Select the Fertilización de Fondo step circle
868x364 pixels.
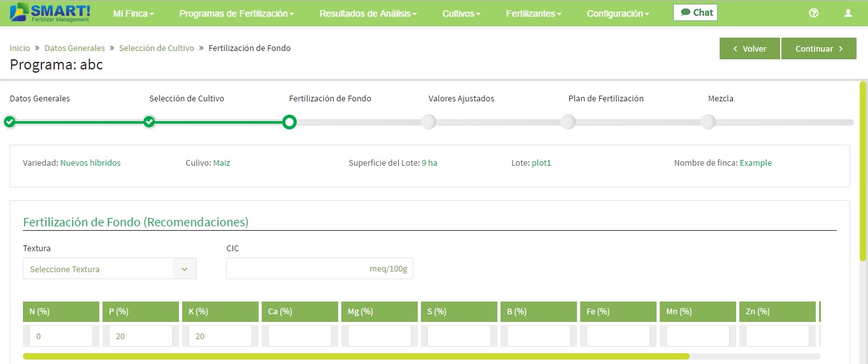(289, 122)
